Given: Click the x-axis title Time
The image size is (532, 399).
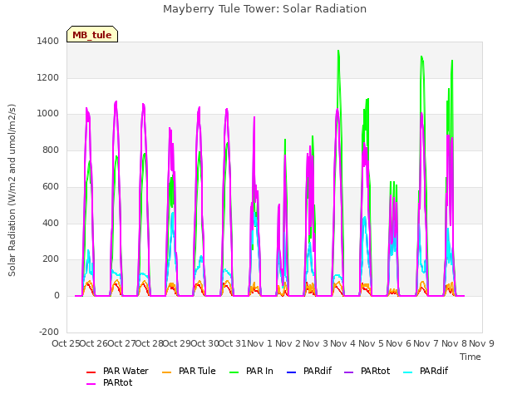Looking at the screenshot, I should pos(470,357).
